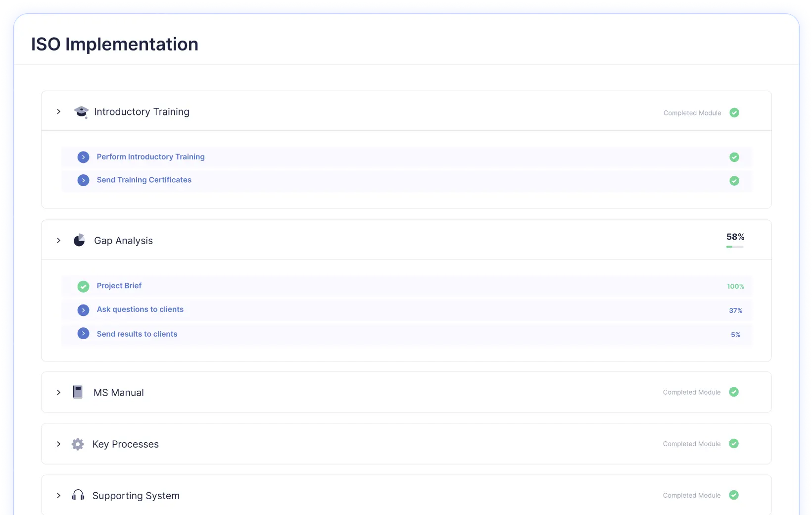The height and width of the screenshot is (515, 812).
Task: Collapse the Introductory Training module
Action: click(x=58, y=111)
